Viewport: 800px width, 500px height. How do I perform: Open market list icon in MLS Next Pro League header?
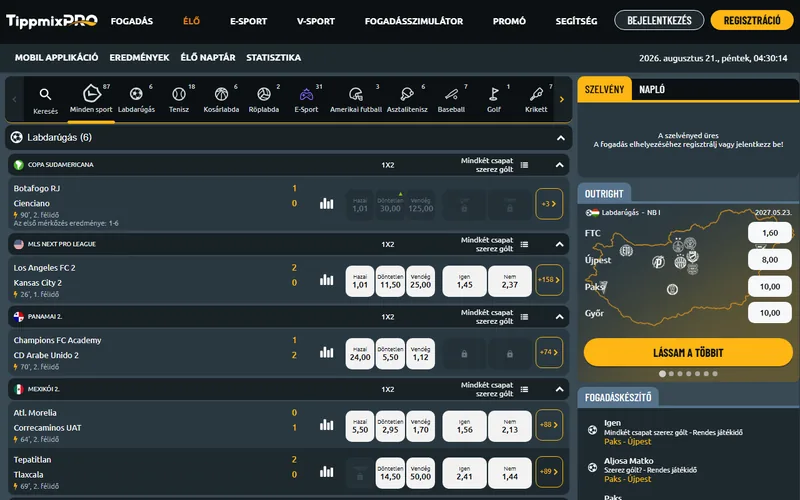[x=524, y=244]
